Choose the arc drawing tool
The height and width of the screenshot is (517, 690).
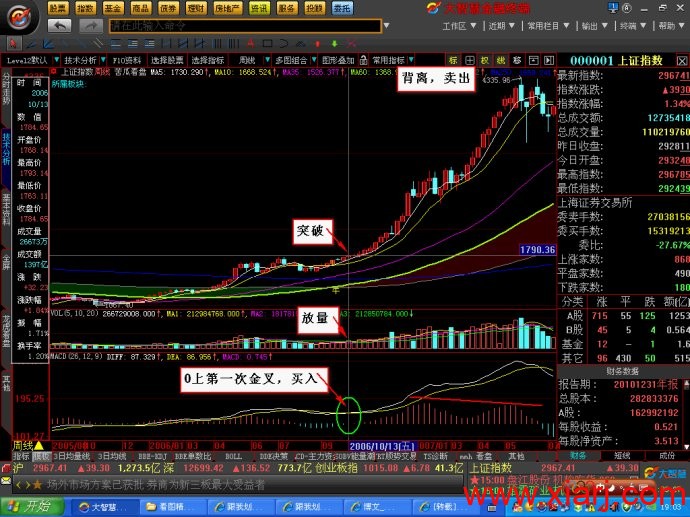coord(284,44)
